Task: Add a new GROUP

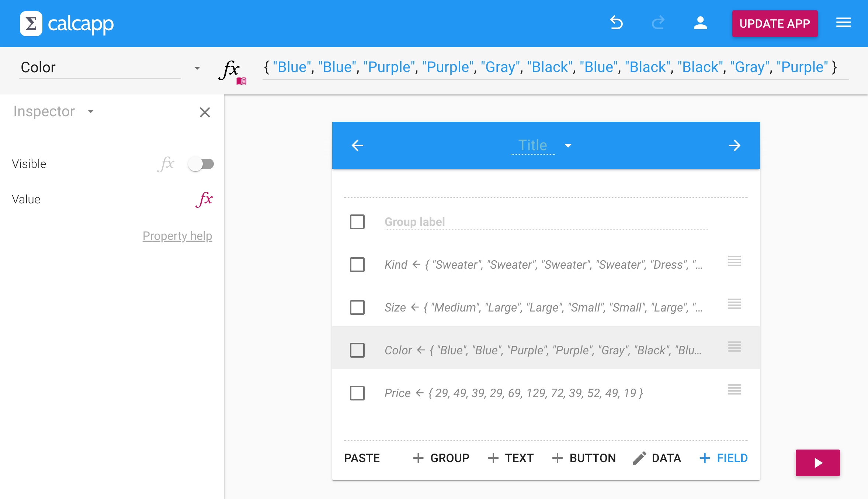Action: click(441, 458)
